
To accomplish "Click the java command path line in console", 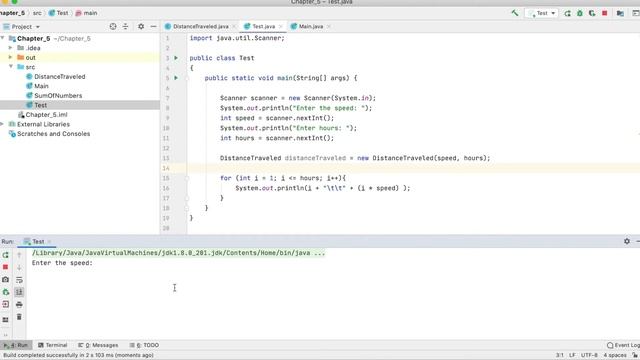I will (x=178, y=253).
